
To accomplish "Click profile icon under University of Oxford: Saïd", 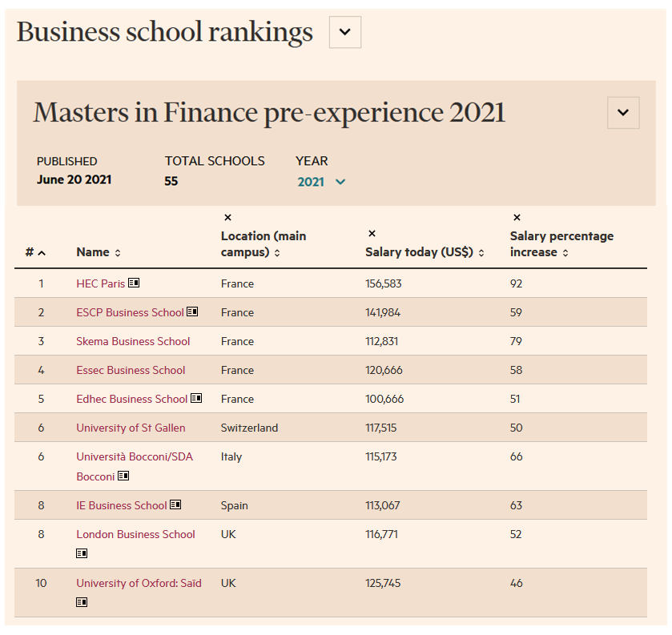I will (82, 602).
